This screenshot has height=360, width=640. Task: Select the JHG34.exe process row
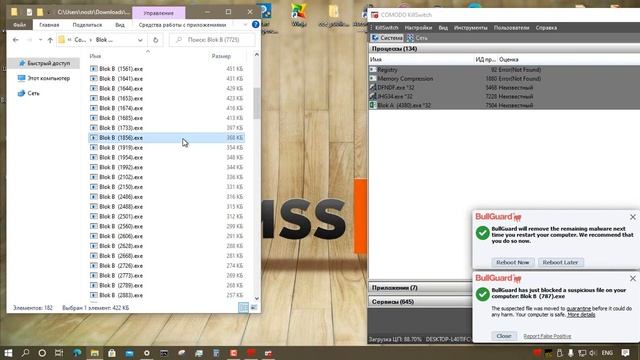pos(504,96)
